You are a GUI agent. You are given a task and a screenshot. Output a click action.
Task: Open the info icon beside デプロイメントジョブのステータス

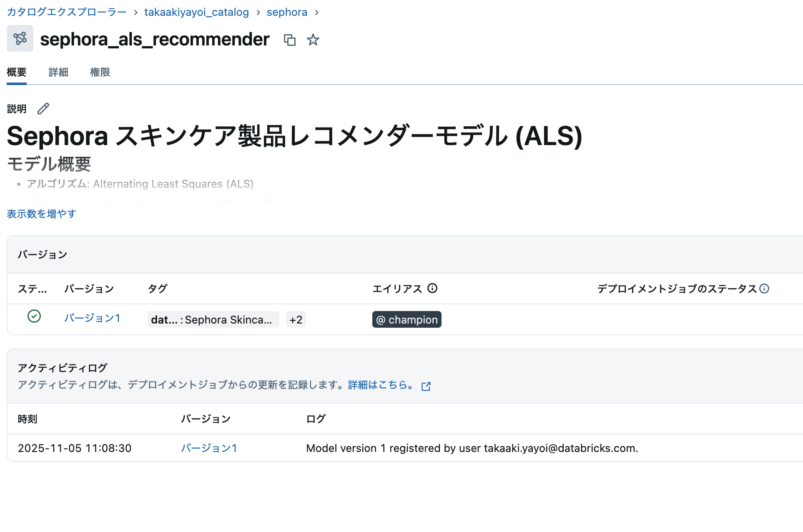(x=764, y=288)
